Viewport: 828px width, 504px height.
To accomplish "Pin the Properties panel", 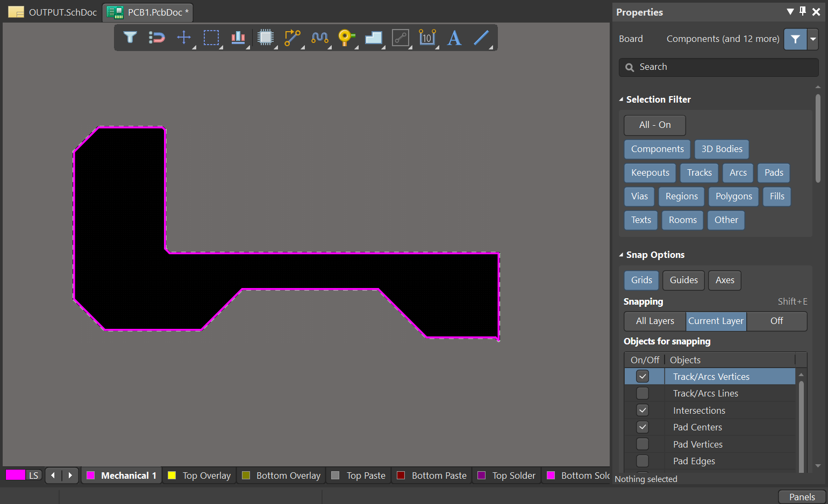I will 803,11.
